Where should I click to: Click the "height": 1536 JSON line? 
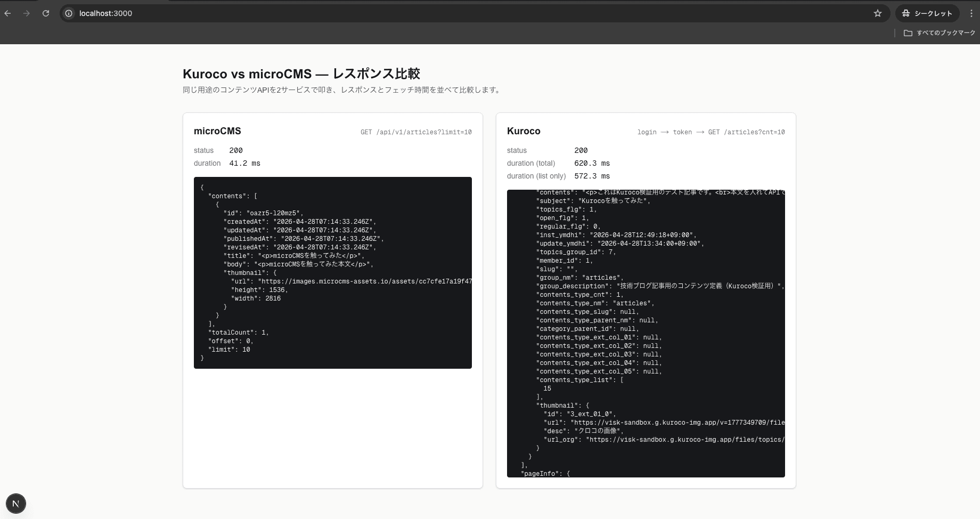[x=259, y=290]
